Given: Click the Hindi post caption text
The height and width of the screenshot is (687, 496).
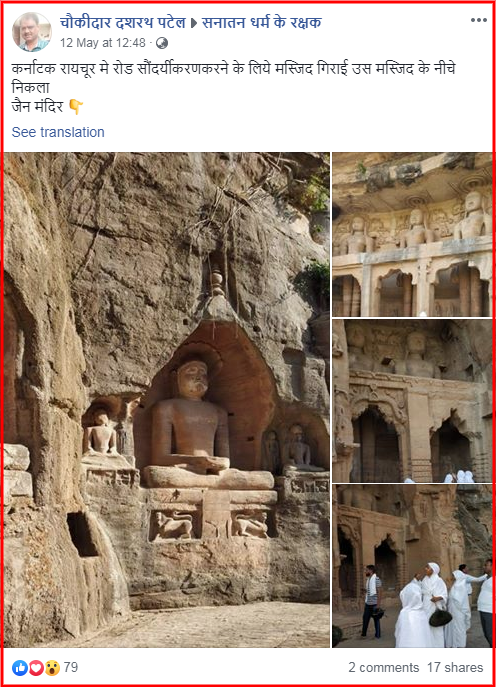Looking at the screenshot, I should click(234, 88).
